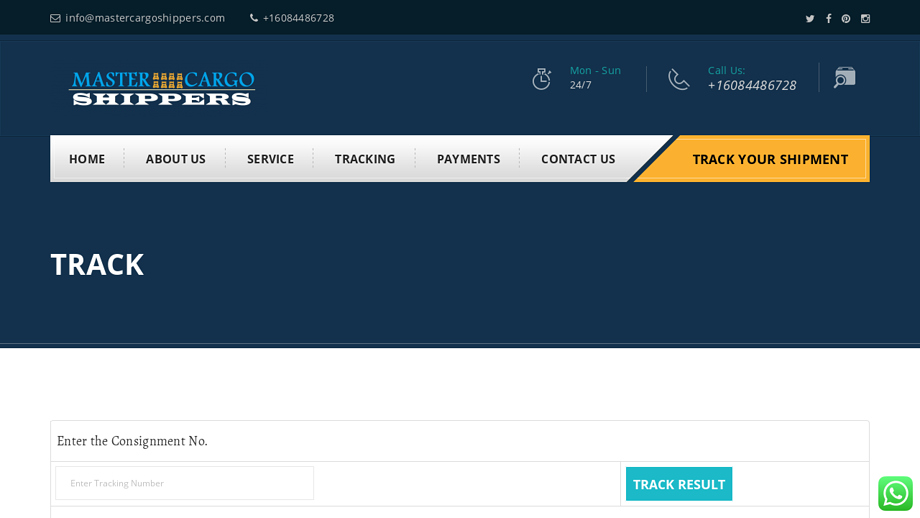Click the Instagram icon in top bar
This screenshot has width=920, height=518.
pos(865,18)
